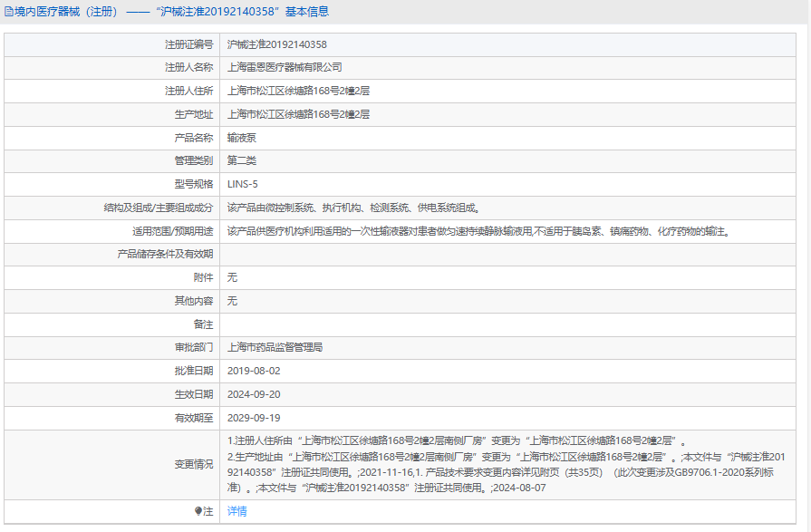Click the 变更情况 change history text
811x532 pixels.
click(x=503, y=464)
